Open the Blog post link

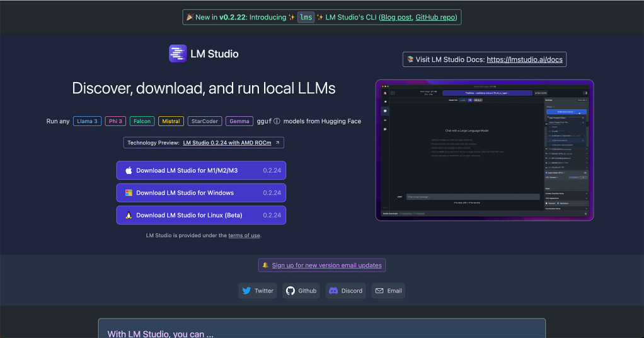396,17
